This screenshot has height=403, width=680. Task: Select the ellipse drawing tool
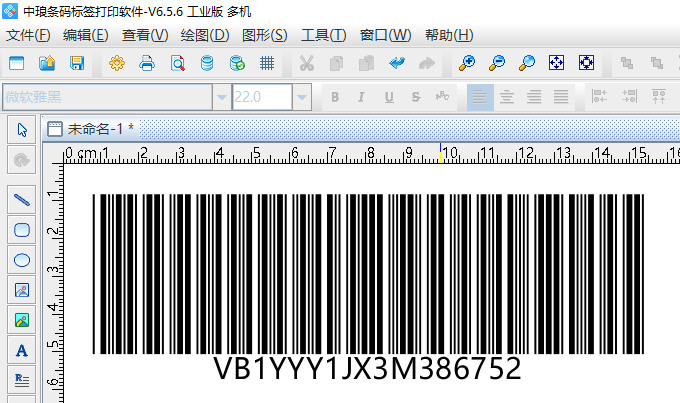pos(22,259)
